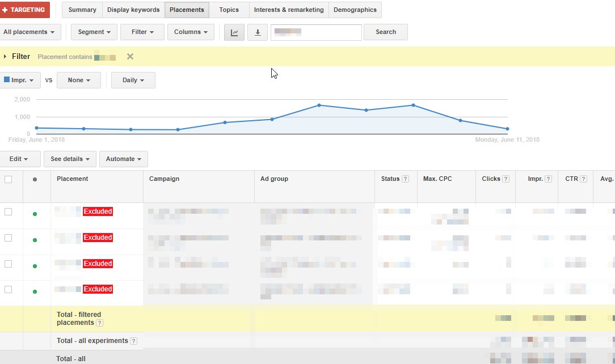Expand the Filter row triangle
The width and height of the screenshot is (615, 364).
5,57
